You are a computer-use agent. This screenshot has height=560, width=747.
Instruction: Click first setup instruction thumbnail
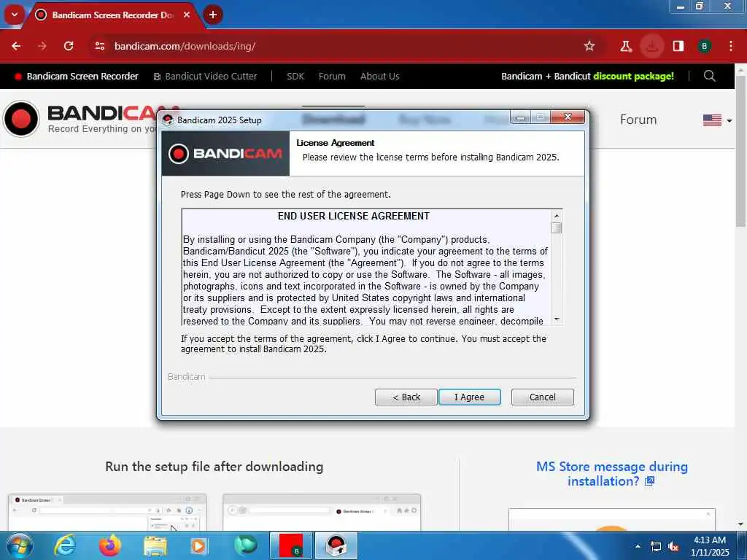tap(107, 513)
